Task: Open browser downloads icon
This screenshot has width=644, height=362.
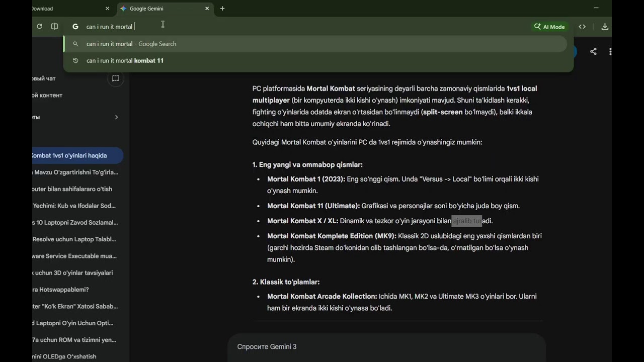Action: 605,27
